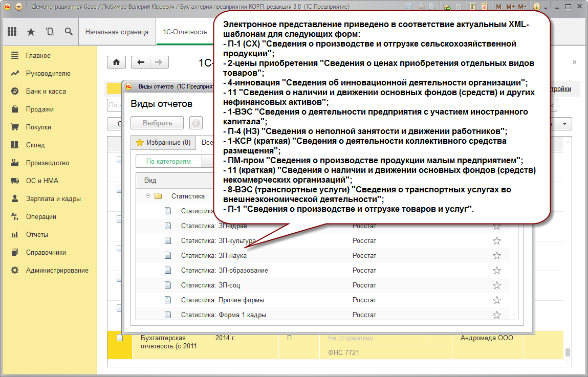Open the main menu dropdown in the title bar

[19, 7]
